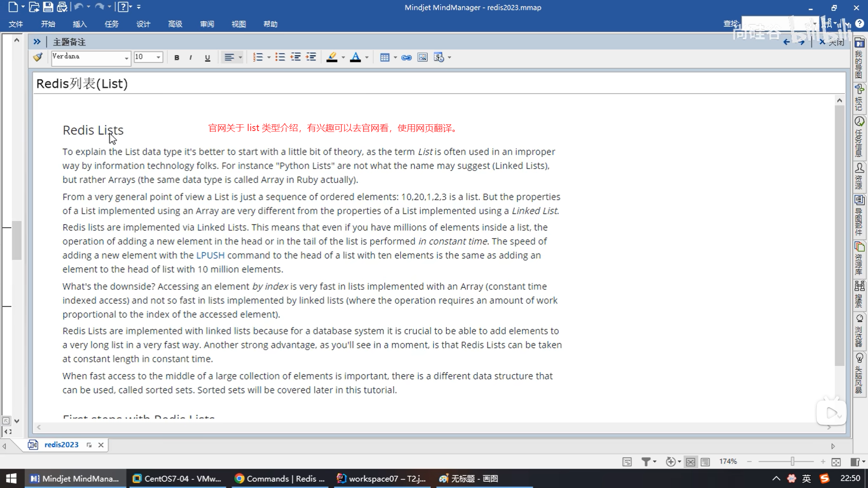Click the filter funnel in status bar

(646, 462)
